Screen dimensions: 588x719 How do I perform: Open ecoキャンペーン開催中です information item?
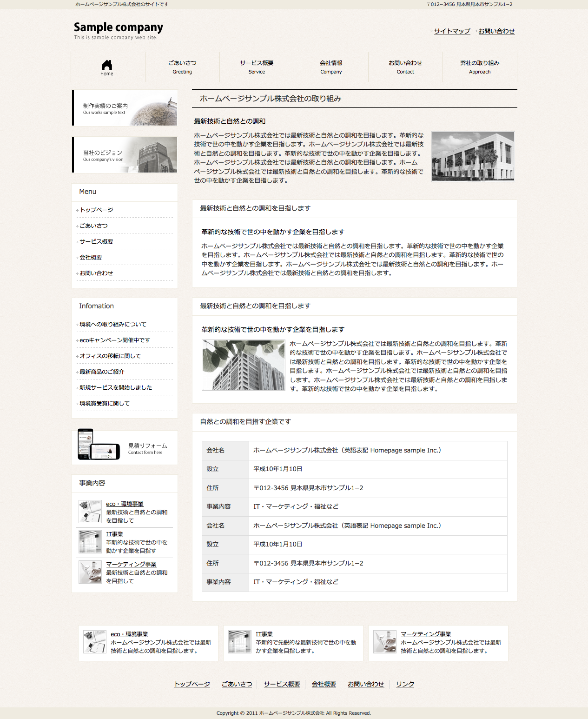(115, 340)
